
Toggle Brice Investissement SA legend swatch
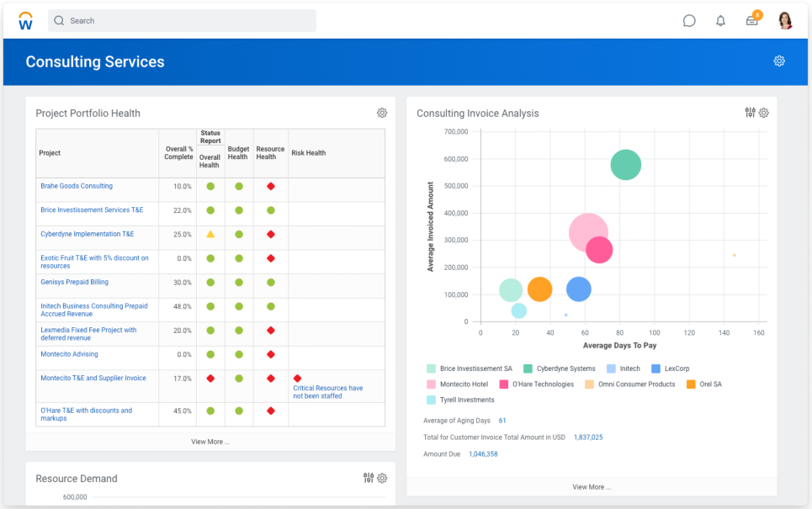[x=431, y=368]
